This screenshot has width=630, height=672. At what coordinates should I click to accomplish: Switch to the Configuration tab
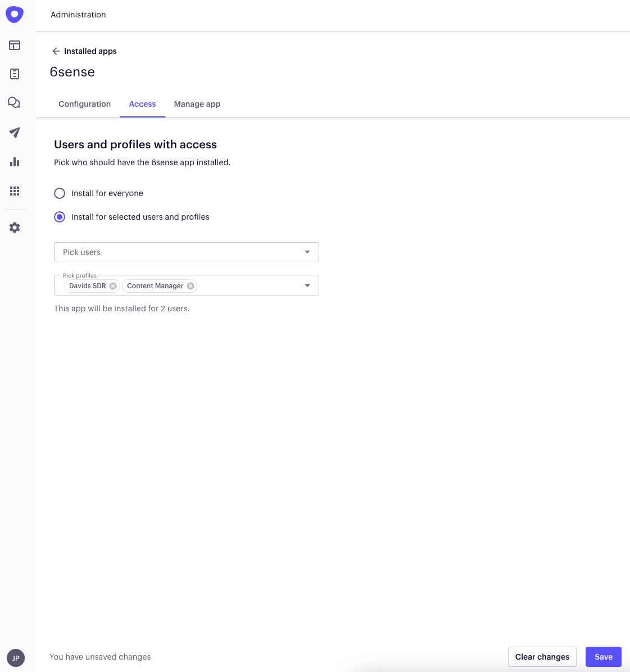84,104
